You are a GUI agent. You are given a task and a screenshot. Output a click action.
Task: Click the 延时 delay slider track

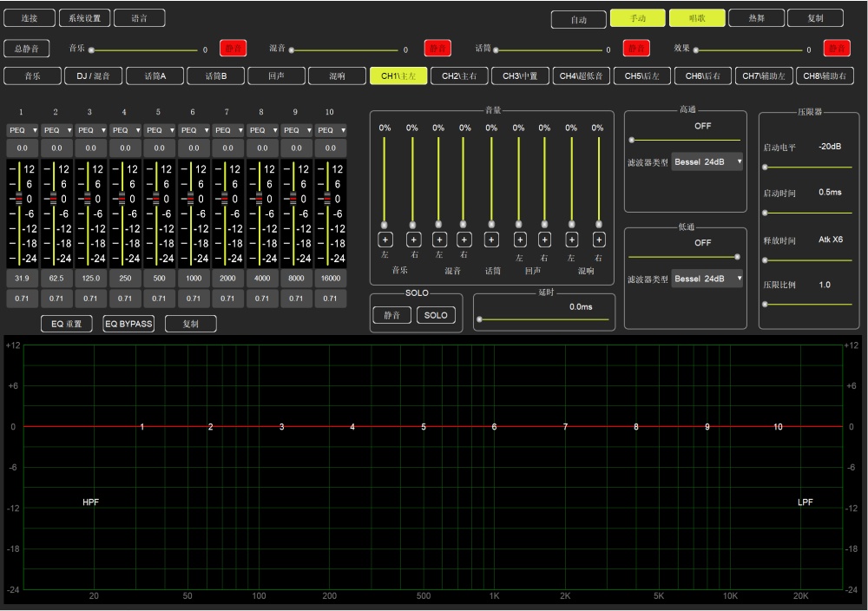(x=543, y=320)
